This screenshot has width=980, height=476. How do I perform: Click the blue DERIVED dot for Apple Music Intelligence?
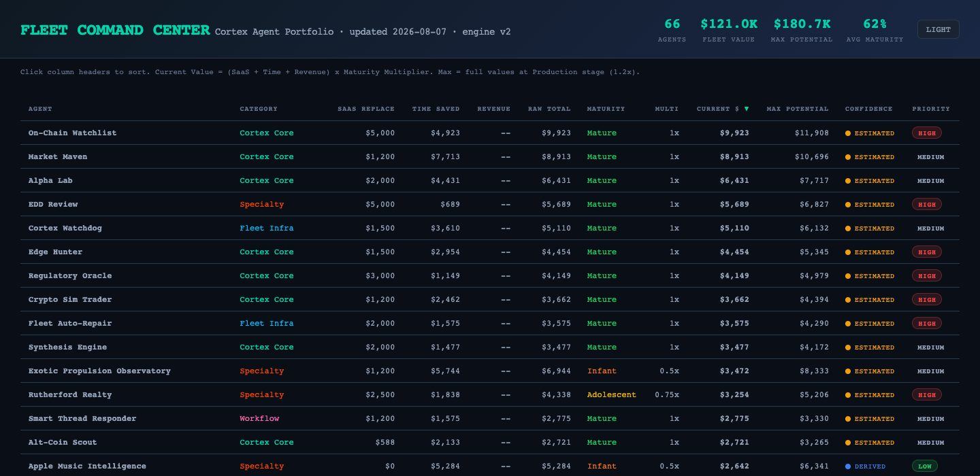[848, 466]
